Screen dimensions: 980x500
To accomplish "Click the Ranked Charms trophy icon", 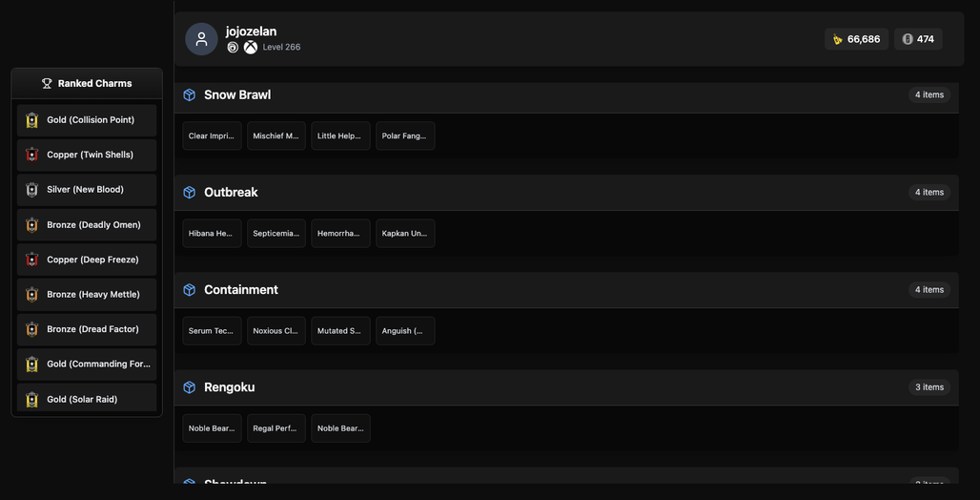I will coord(47,83).
